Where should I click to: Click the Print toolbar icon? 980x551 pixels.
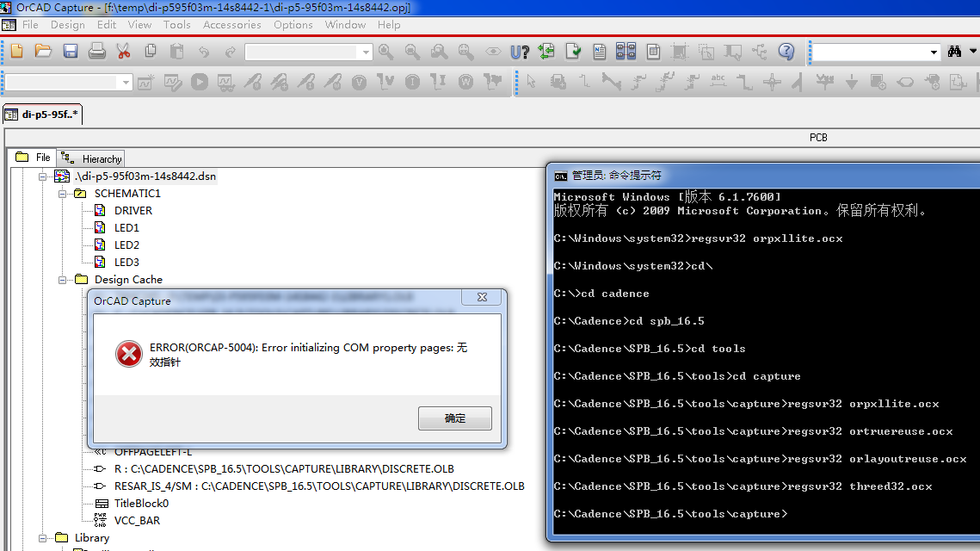click(x=97, y=52)
